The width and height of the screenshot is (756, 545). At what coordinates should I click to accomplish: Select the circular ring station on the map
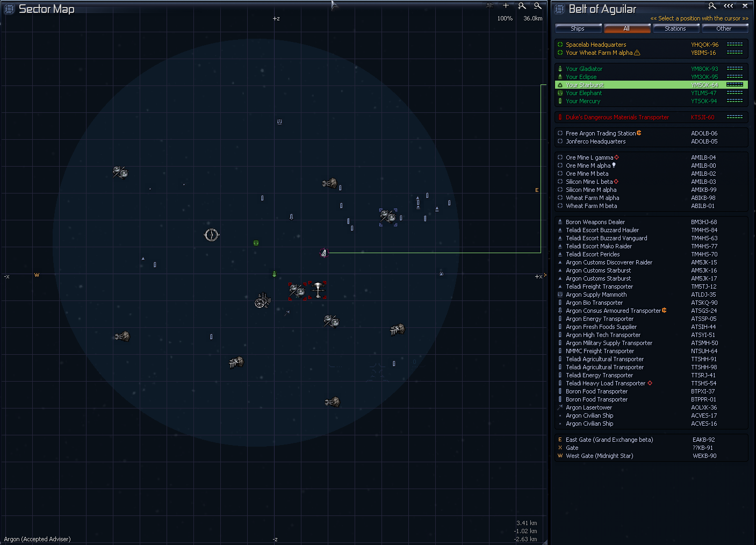coord(211,235)
